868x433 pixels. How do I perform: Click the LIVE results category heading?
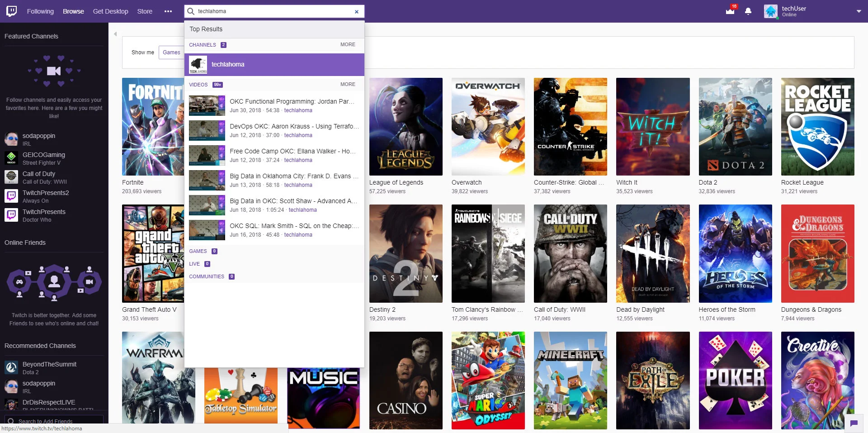194,264
